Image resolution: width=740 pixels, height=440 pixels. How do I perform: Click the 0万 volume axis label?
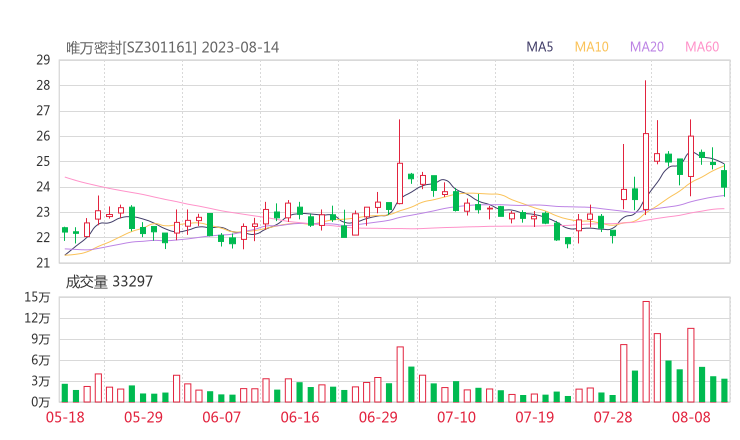click(41, 402)
